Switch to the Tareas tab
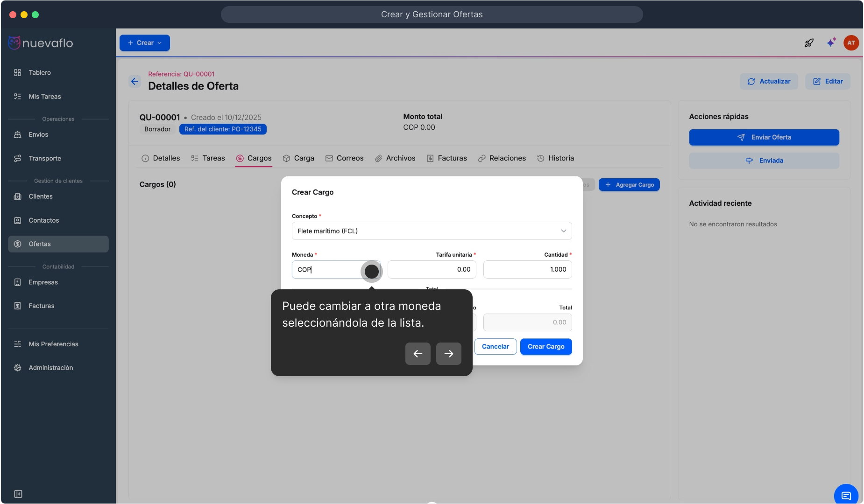Image resolution: width=864 pixels, height=504 pixels. click(x=208, y=158)
